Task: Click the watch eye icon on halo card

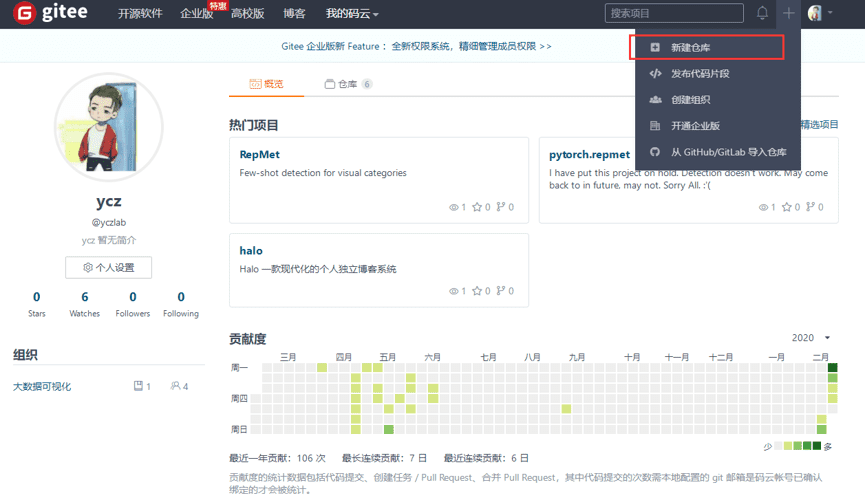Action: [x=453, y=291]
